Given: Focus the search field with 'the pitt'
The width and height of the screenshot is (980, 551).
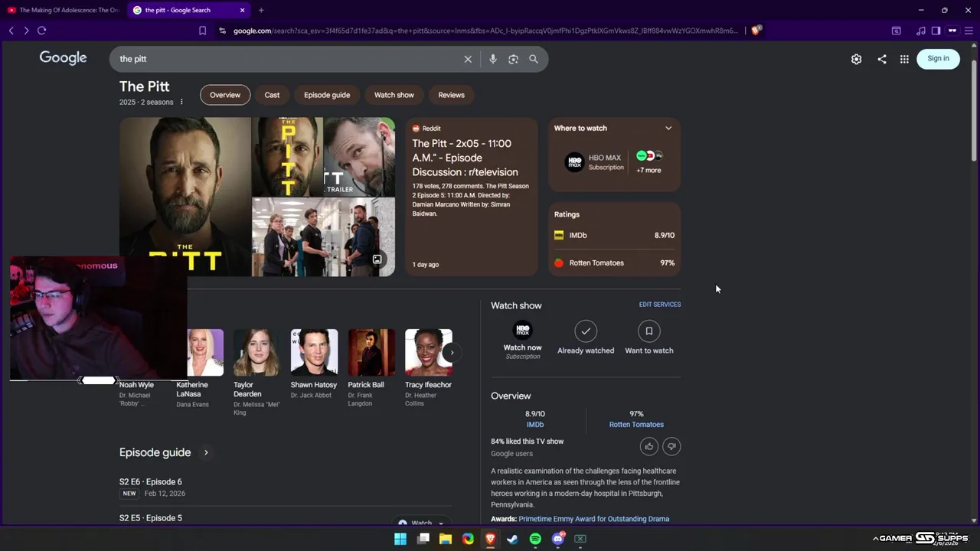Looking at the screenshot, I should point(287,59).
